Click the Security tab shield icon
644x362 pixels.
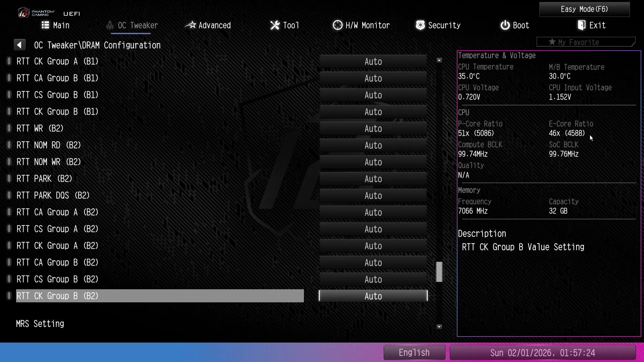(x=420, y=25)
